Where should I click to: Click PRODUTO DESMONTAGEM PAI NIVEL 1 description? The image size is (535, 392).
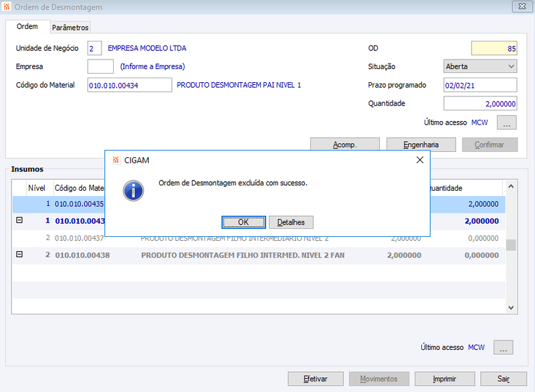click(239, 85)
